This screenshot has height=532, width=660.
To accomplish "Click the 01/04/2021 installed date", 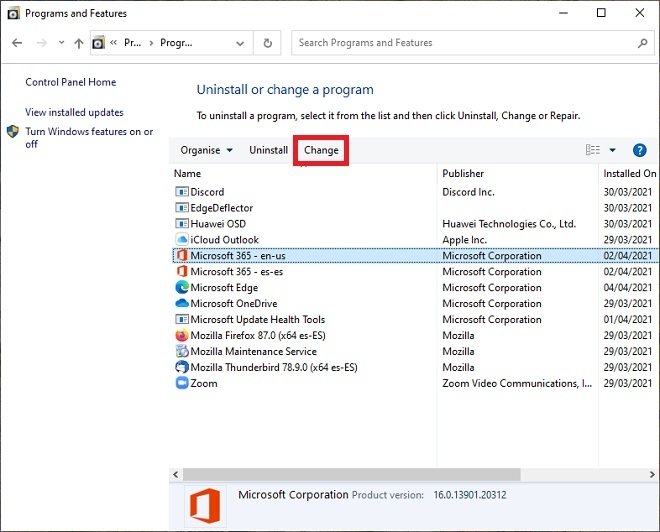I will [628, 319].
